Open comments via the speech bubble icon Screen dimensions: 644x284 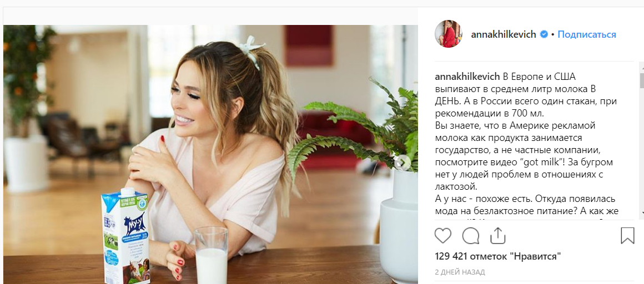pos(471,236)
